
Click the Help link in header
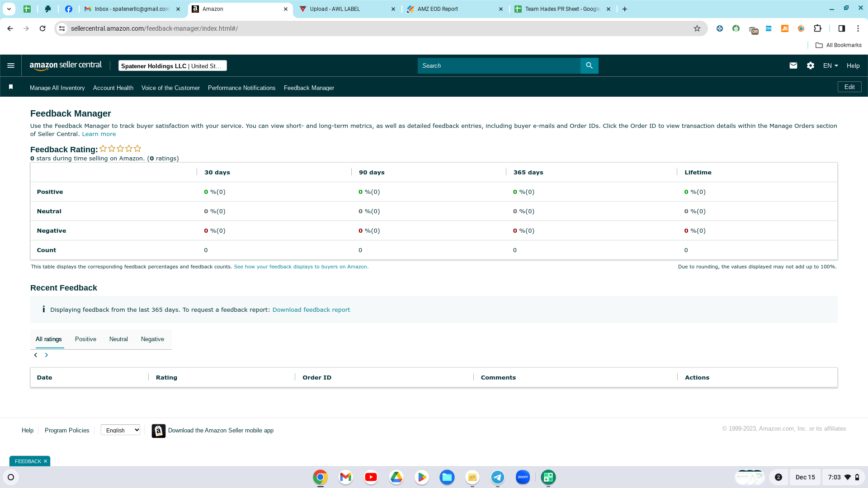[853, 66]
